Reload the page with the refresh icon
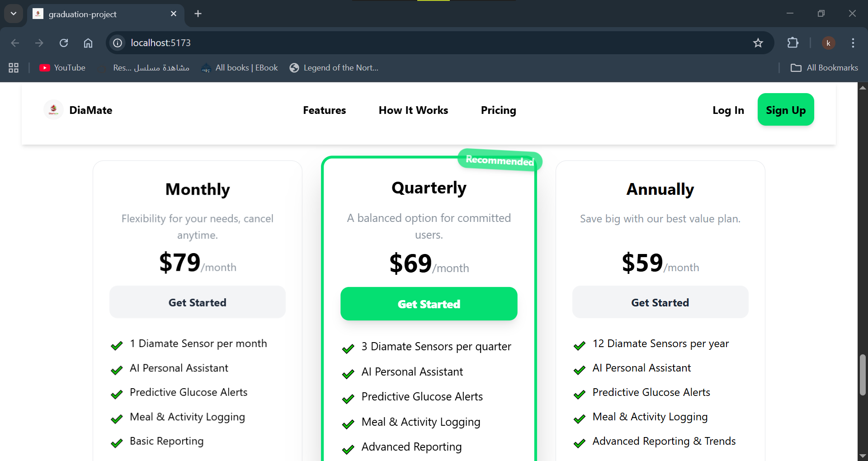The height and width of the screenshot is (461, 868). (x=64, y=43)
